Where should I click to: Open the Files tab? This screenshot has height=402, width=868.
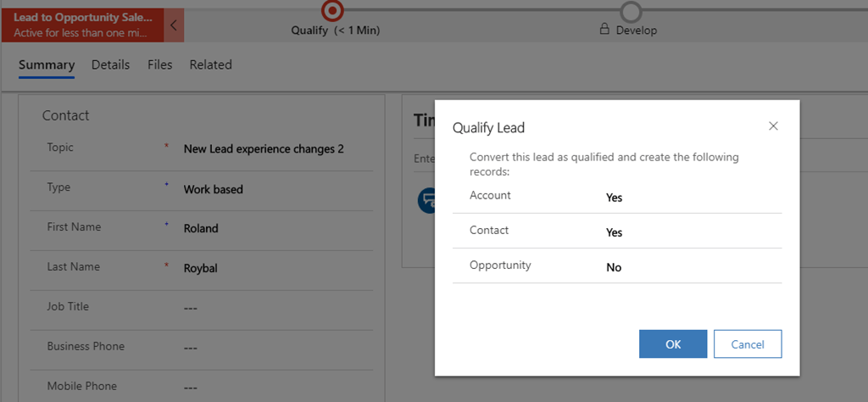[160, 64]
